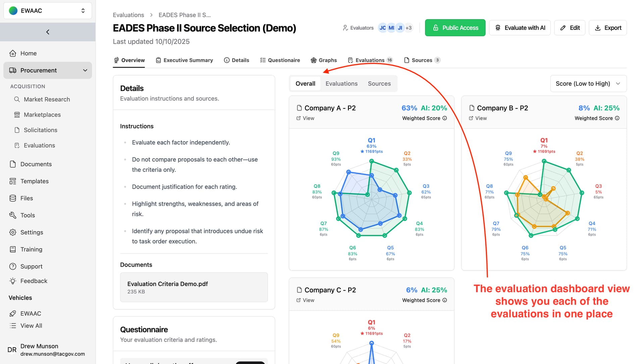Switch to Sources view toggle
Screen dimensions: 644x364
click(x=379, y=84)
